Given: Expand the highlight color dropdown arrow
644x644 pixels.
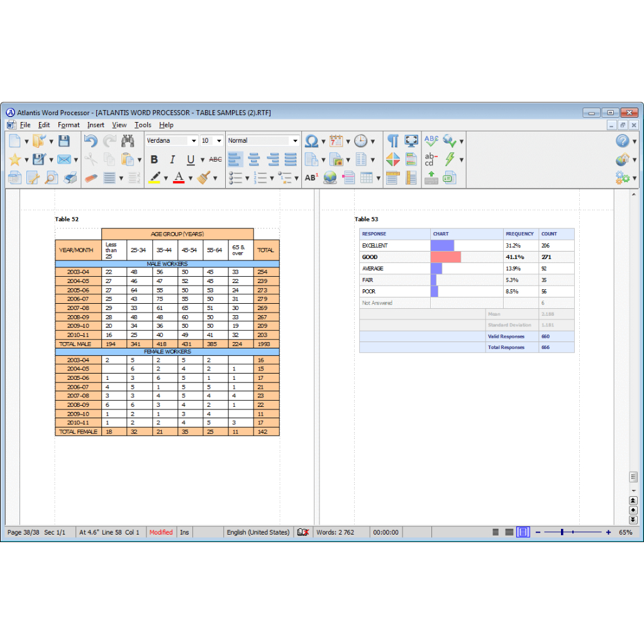Looking at the screenshot, I should 166,178.
